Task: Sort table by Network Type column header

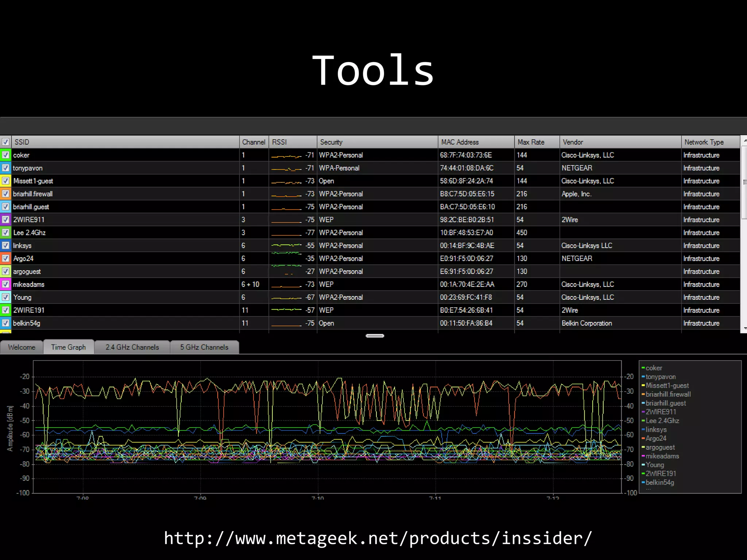Action: click(711, 142)
